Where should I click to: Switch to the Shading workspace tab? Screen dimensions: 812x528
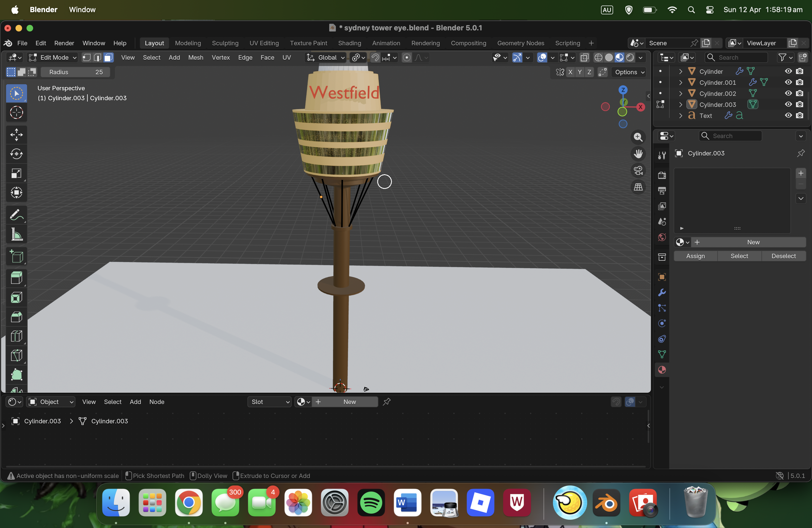[349, 43]
